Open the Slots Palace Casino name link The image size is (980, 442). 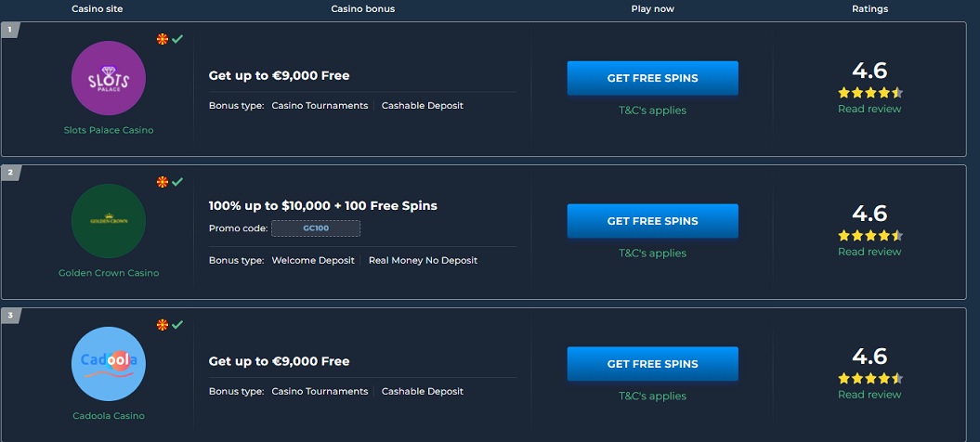point(109,130)
